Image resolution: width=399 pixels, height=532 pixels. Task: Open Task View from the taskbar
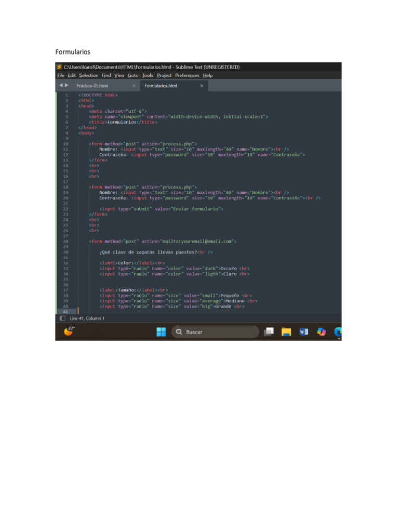[x=269, y=332]
